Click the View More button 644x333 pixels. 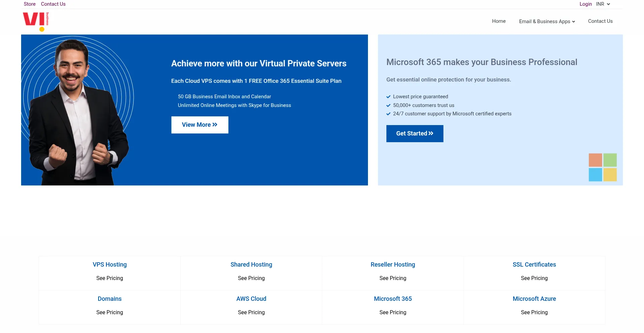tap(200, 124)
